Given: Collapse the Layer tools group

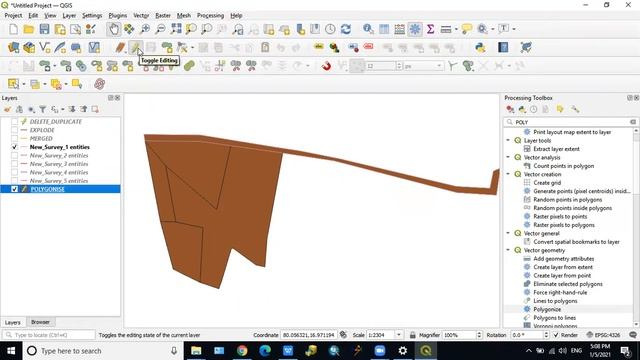Looking at the screenshot, I should [x=509, y=140].
